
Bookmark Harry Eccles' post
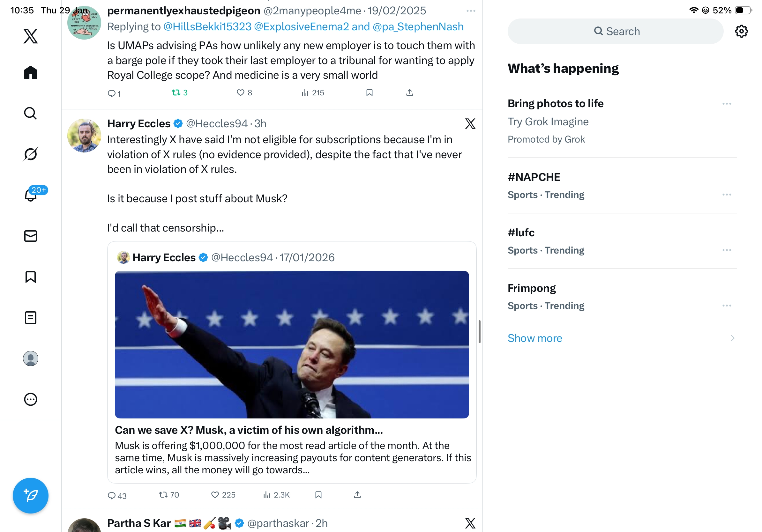click(318, 495)
